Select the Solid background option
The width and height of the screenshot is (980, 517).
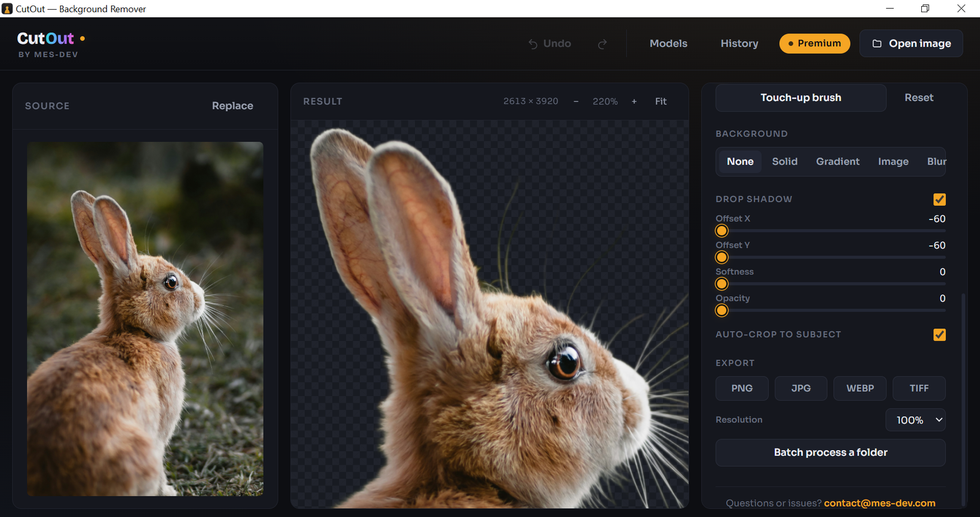point(785,162)
